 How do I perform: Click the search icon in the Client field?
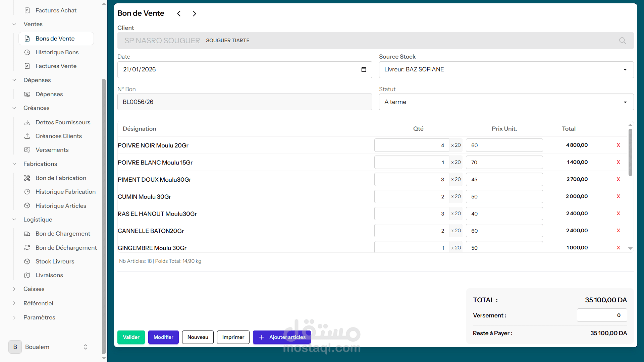[623, 41]
